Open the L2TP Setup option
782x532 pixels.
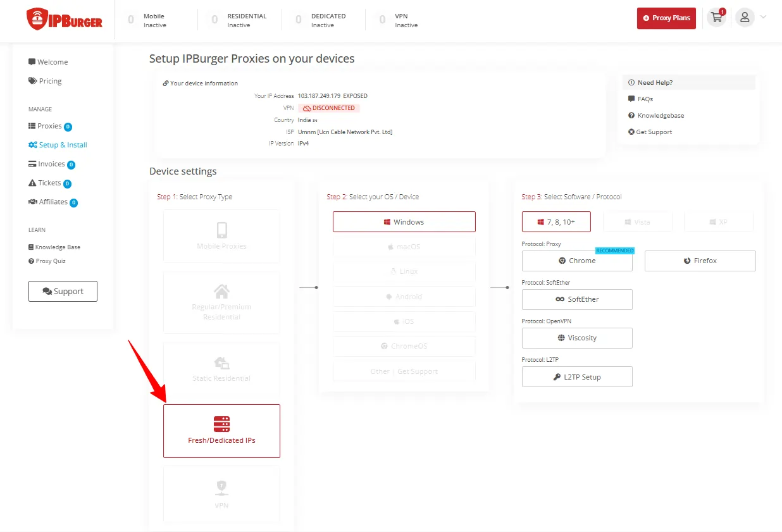click(x=577, y=377)
